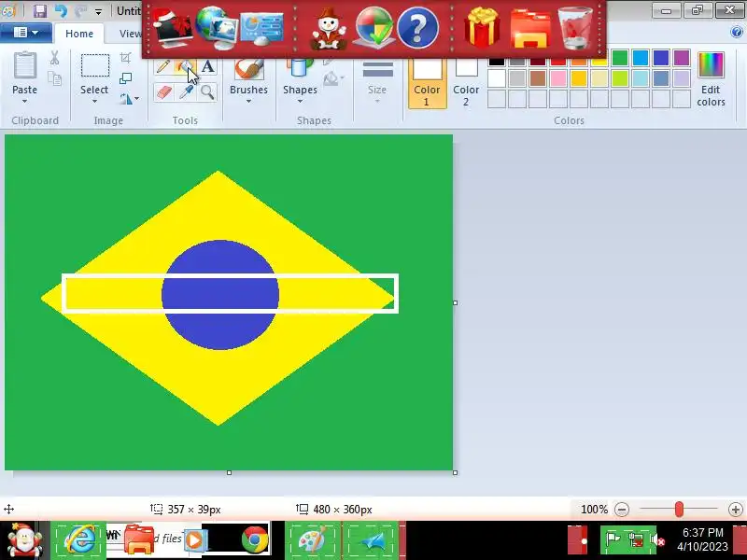This screenshot has height=560, width=747.
Task: Launch Internet Explorer from the taskbar
Action: click(79, 540)
